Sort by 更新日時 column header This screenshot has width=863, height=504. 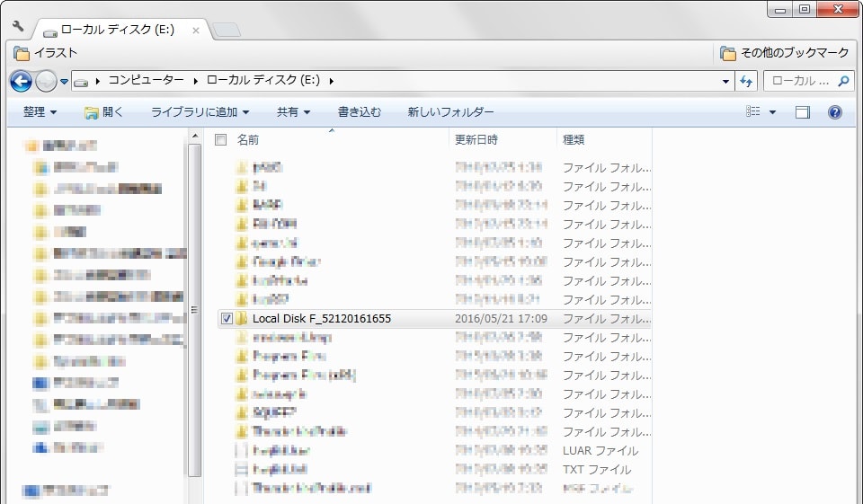[x=476, y=140]
